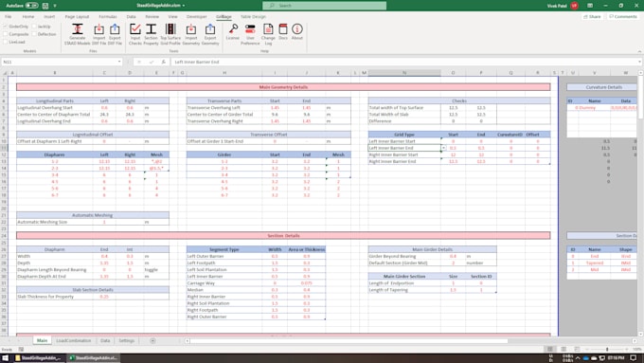This screenshot has width=644, height=363.
Task: Add new sheet with plus icon
Action: pos(152,340)
